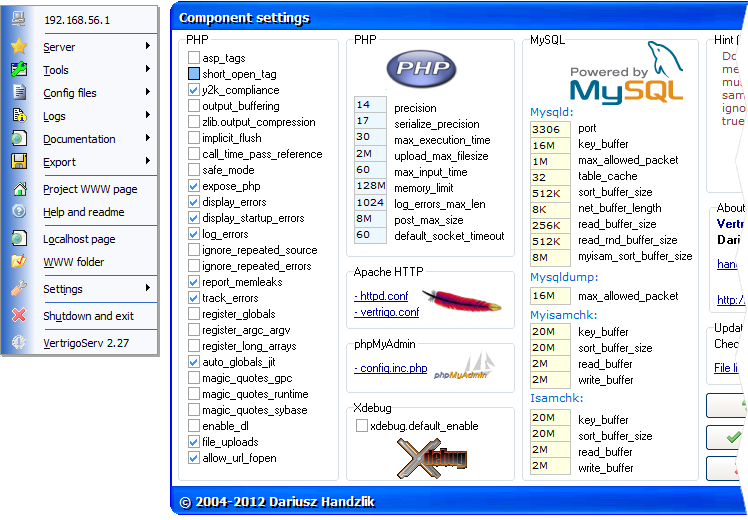Image resolution: width=748 pixels, height=520 pixels.
Task: Click the network computer icon beside IP address
Action: click(x=19, y=19)
